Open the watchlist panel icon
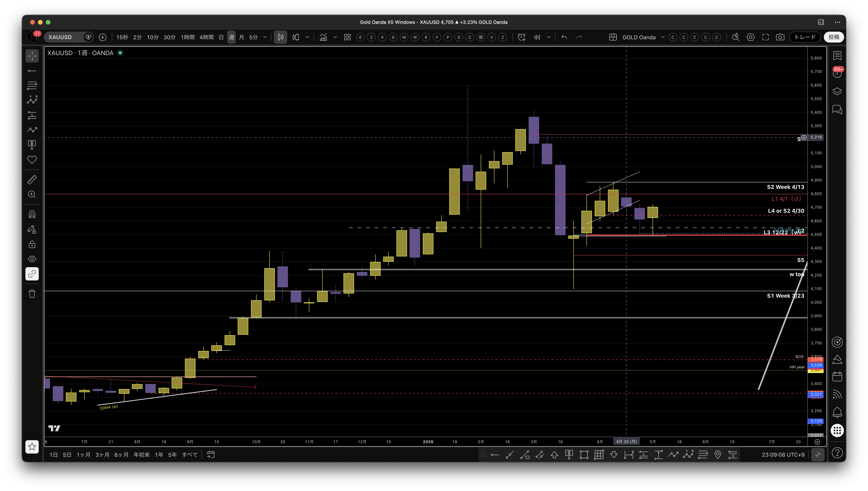This screenshot has height=491, width=868. 837,56
